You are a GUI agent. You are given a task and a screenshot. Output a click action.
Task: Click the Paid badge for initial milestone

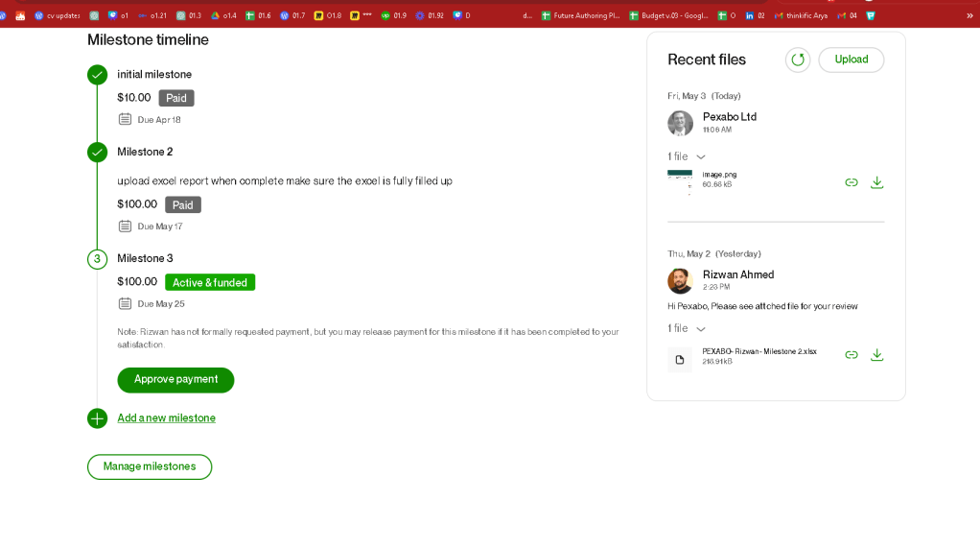point(176,98)
